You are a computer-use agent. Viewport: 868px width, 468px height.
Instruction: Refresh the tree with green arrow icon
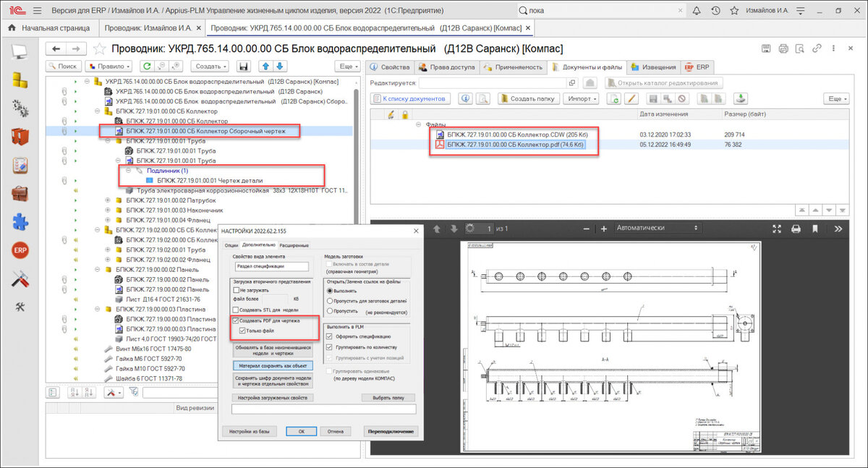click(x=146, y=66)
